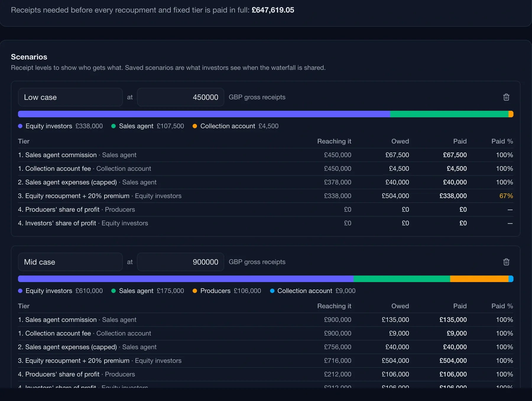Click Mid case row 1. Collection account fee
Viewport: 532px width, 401px height.
[265, 333]
